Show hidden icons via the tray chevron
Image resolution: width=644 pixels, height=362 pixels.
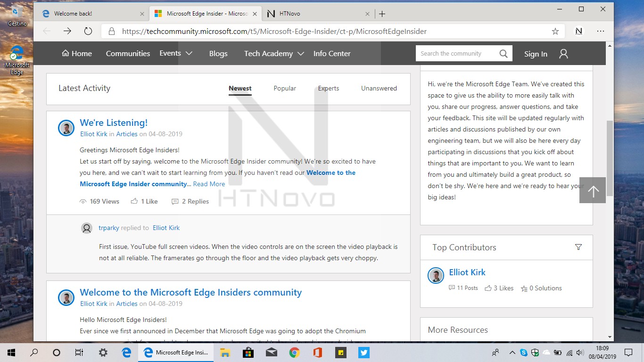pos(512,352)
